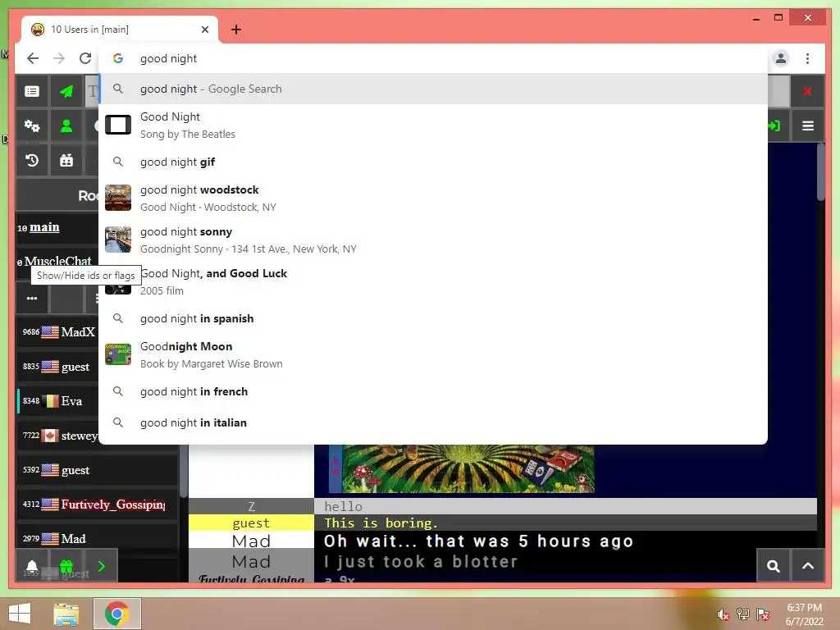Click the chat search magnifier button

click(773, 566)
